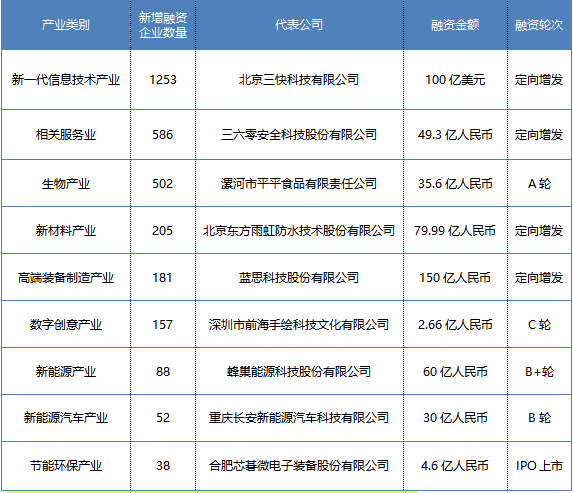This screenshot has width=573, height=493.
Task: Select the 数字创意产业 cell
Action: (66, 325)
